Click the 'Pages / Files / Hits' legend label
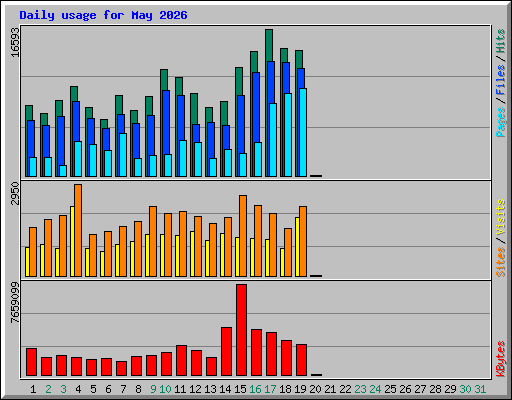 [x=501, y=83]
